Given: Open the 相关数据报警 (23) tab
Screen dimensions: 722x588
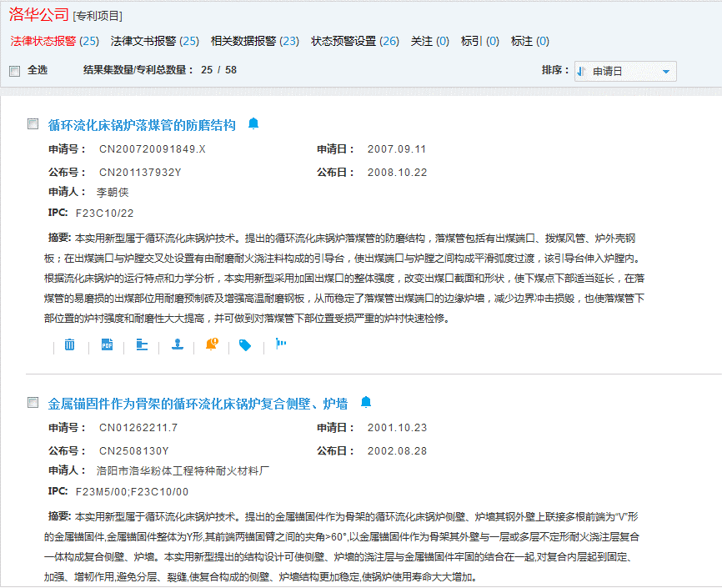Looking at the screenshot, I should 255,41.
